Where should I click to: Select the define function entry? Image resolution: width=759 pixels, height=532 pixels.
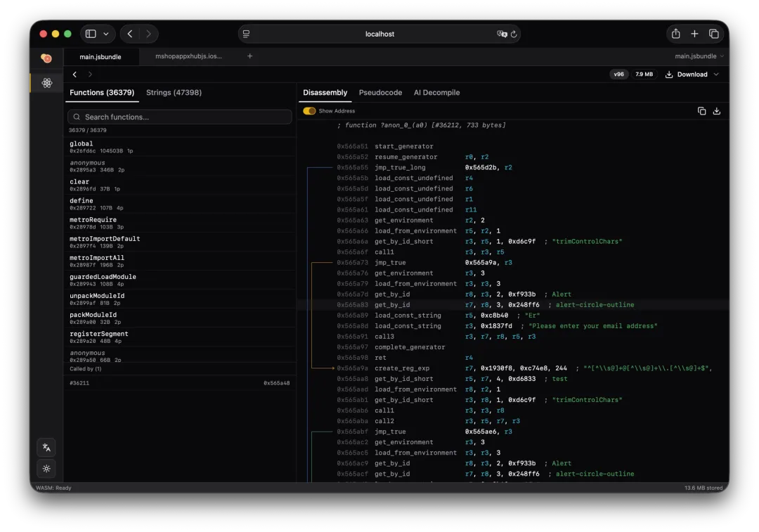click(x=180, y=204)
